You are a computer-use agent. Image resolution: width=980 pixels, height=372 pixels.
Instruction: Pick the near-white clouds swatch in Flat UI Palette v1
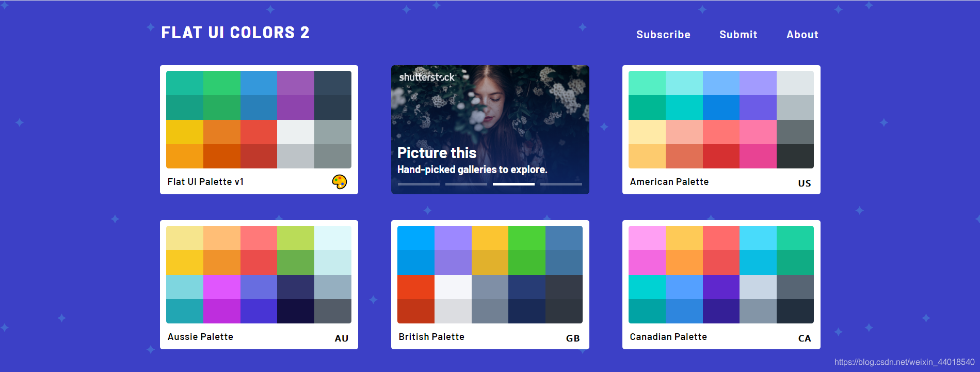pyautogui.click(x=296, y=132)
